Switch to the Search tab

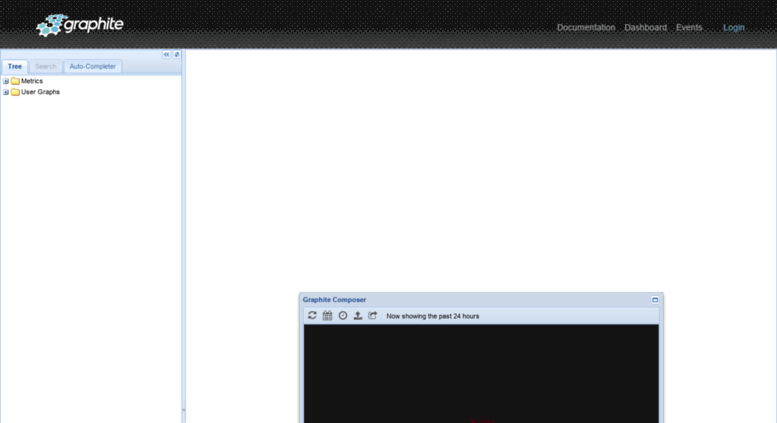(x=46, y=66)
